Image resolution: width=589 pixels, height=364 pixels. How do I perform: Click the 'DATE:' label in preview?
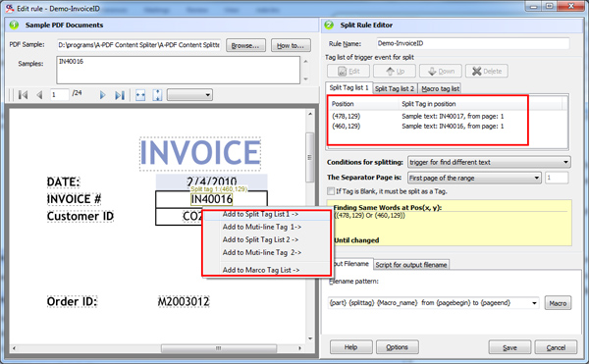click(x=64, y=182)
